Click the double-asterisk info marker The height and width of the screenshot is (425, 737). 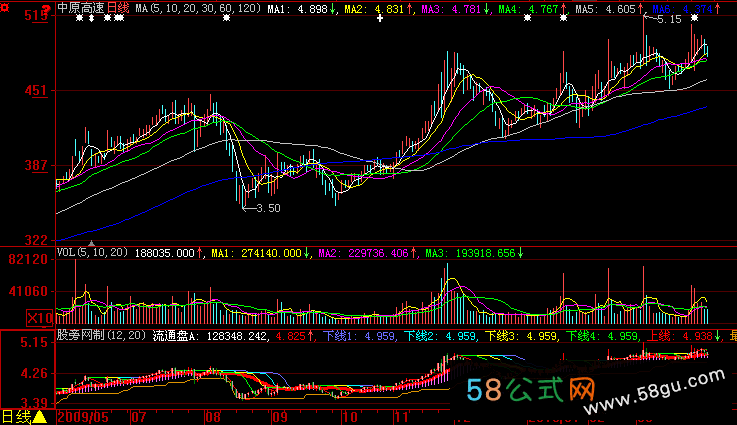coord(119,18)
